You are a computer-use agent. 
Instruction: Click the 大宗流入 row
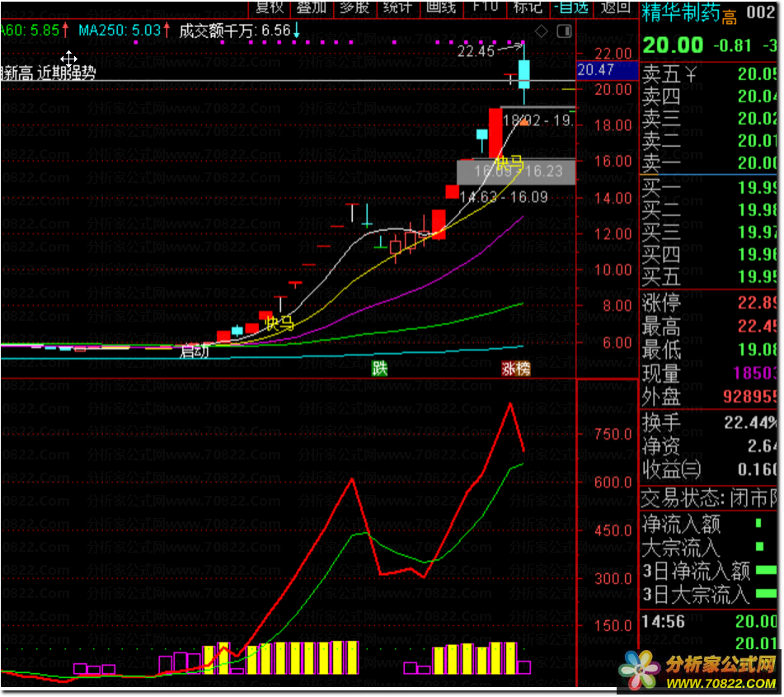pyautogui.click(x=710, y=548)
